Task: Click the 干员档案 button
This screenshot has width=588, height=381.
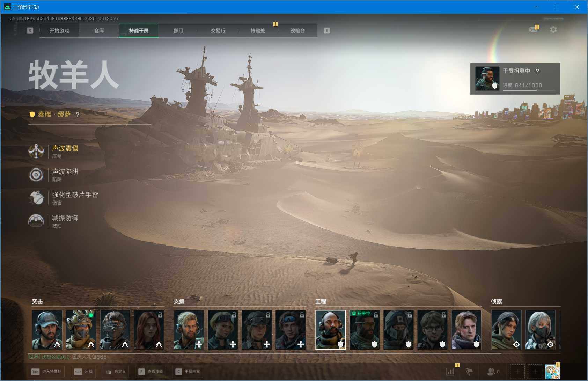Action: (188, 372)
